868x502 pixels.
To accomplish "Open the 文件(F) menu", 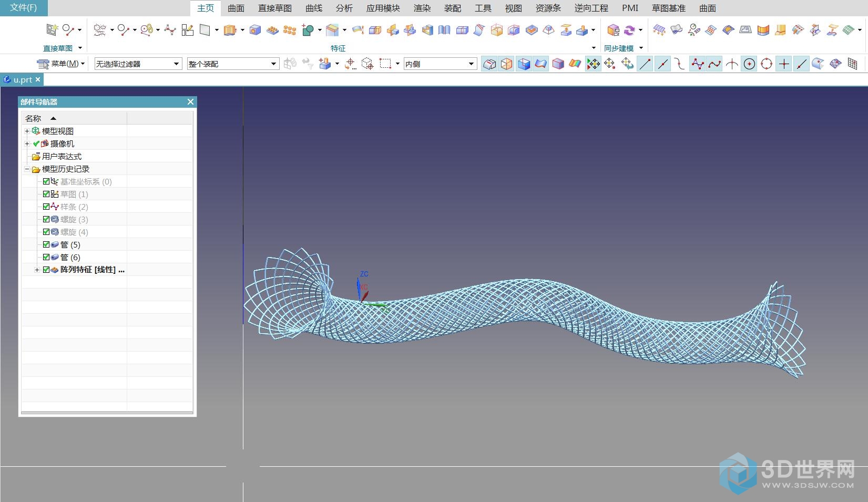I will click(24, 8).
